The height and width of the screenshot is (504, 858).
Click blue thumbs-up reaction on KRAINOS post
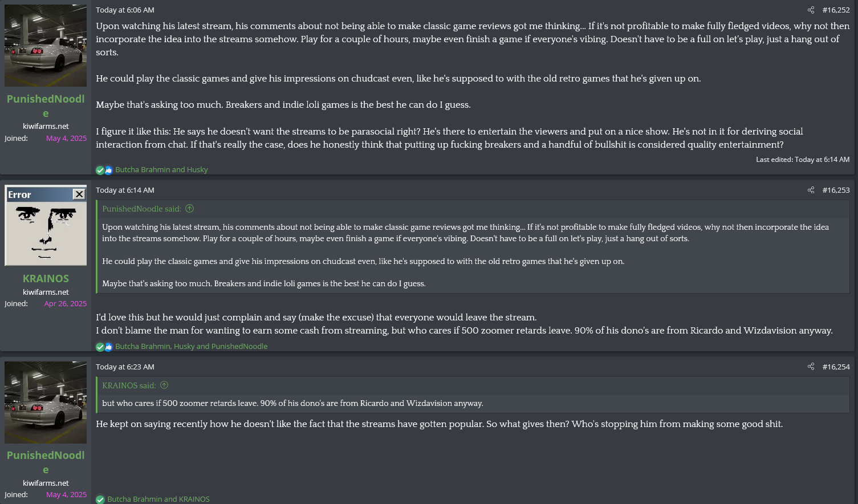point(108,347)
